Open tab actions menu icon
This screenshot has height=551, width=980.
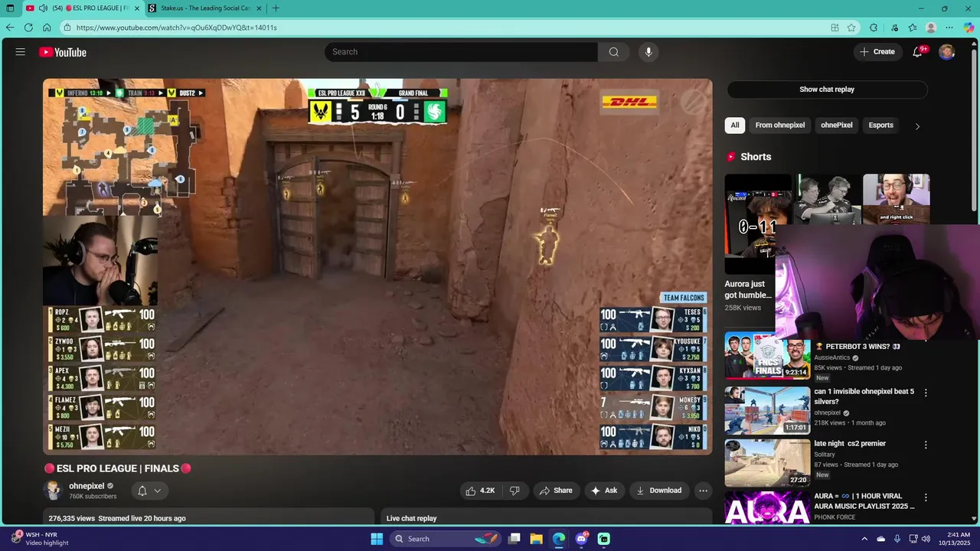point(10,8)
